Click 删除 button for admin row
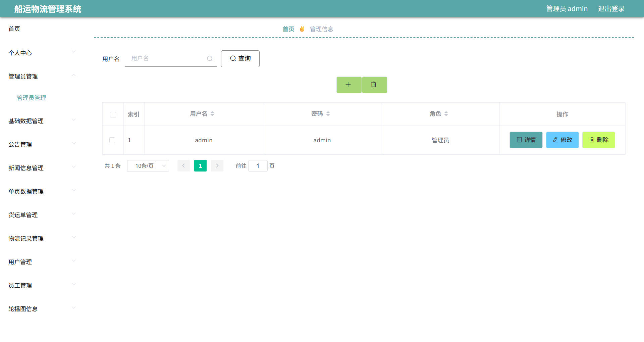 (x=599, y=140)
